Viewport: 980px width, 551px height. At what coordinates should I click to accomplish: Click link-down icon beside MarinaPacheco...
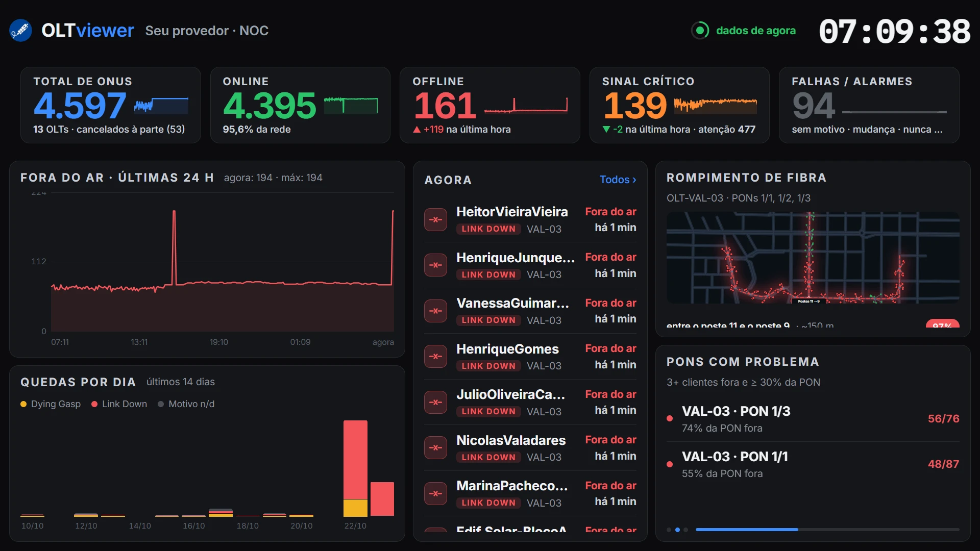click(x=435, y=494)
